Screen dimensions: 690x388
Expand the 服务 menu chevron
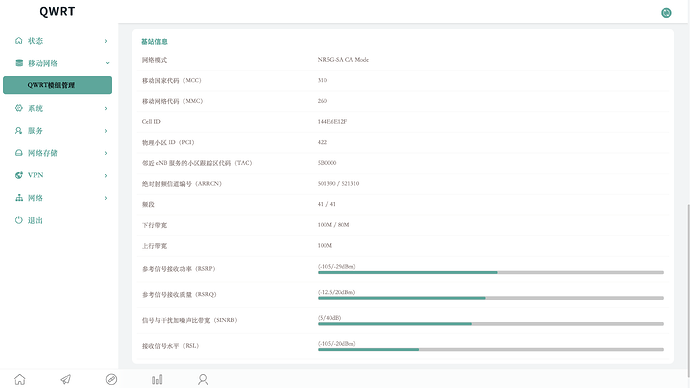pyautogui.click(x=106, y=131)
